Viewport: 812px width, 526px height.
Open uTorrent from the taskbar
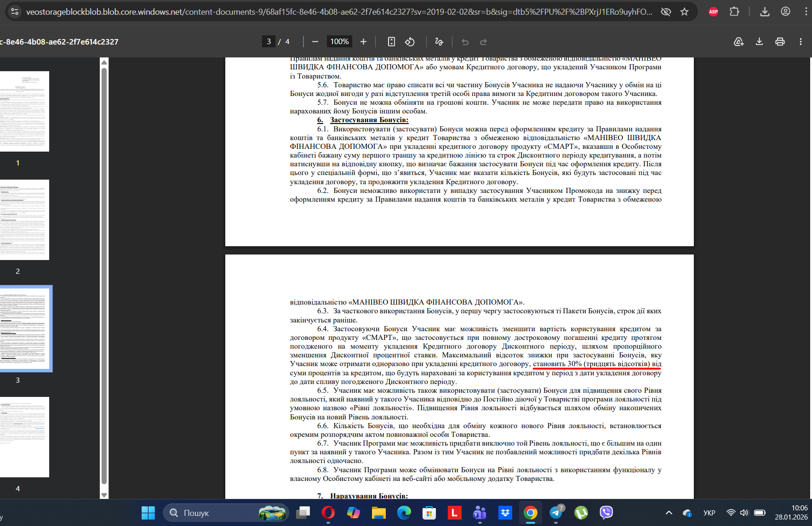coord(581,513)
